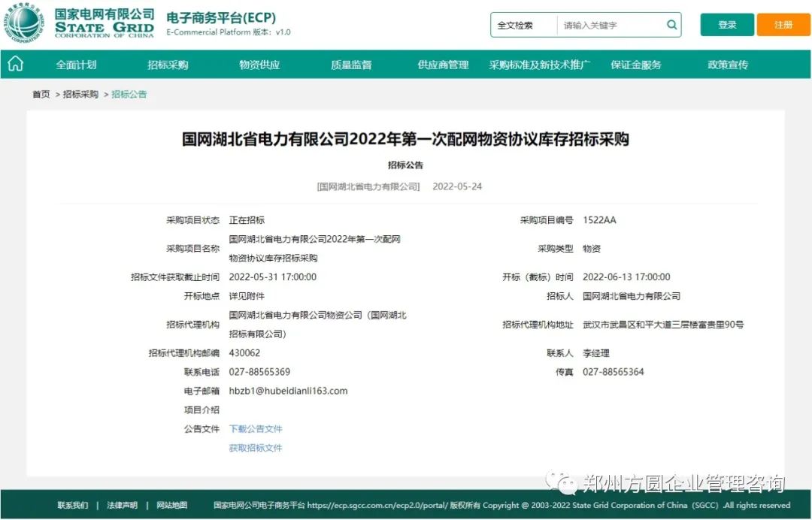This screenshot has height=520, width=812.
Task: Click 联系我们 in footer
Action: point(72,505)
